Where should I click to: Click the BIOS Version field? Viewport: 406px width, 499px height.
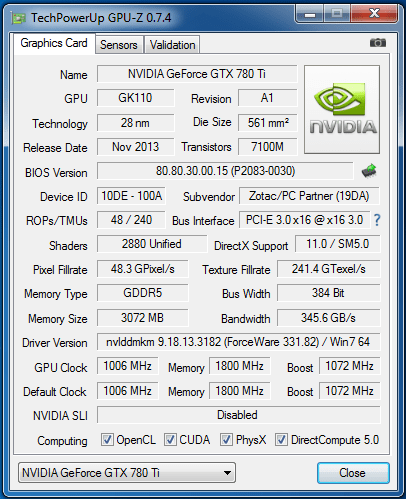coord(225,171)
